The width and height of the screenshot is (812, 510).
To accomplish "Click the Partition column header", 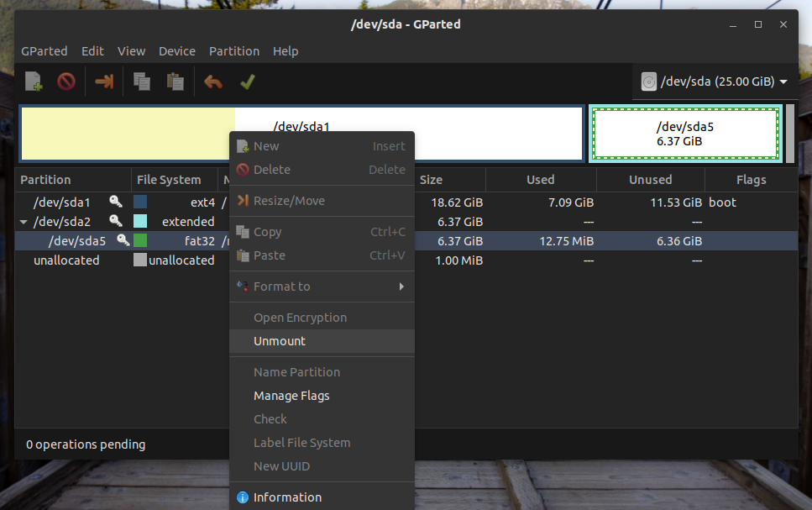I will point(73,180).
